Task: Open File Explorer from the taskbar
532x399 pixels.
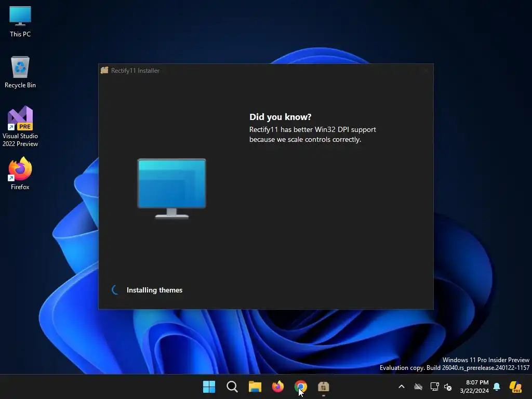Action: coord(255,387)
